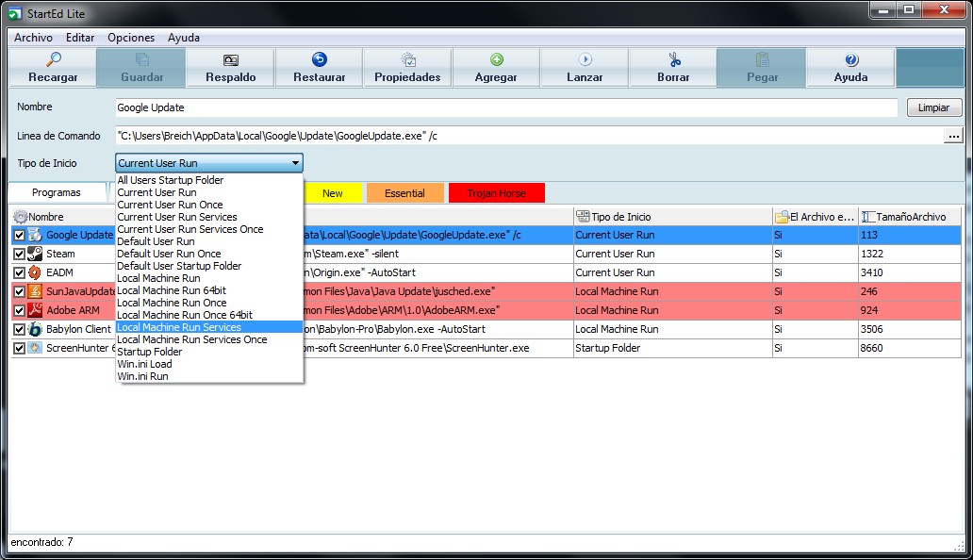Click the Steam program icon
This screenshot has height=560, width=973.
point(35,254)
